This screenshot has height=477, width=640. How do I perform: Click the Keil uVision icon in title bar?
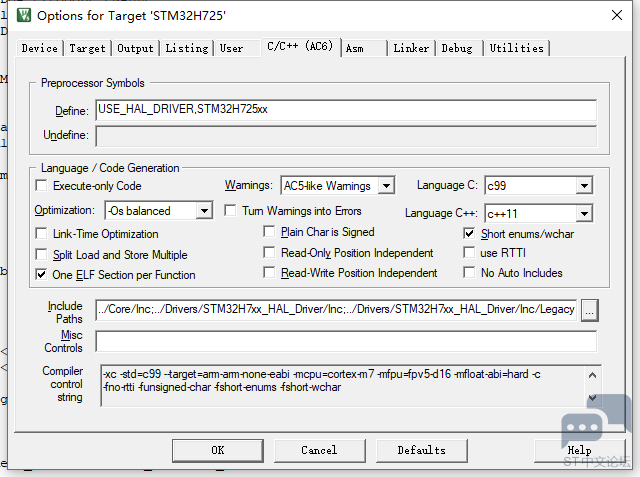[24, 16]
